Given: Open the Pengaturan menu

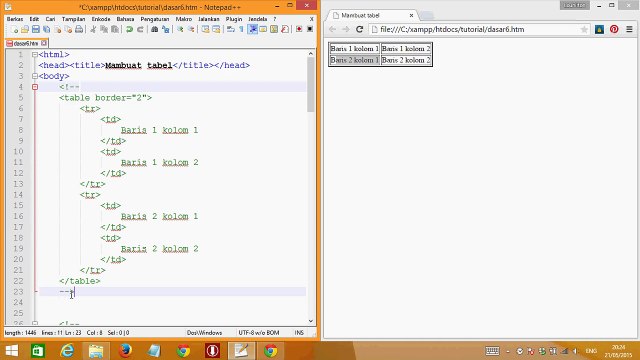Looking at the screenshot, I should point(155,19).
